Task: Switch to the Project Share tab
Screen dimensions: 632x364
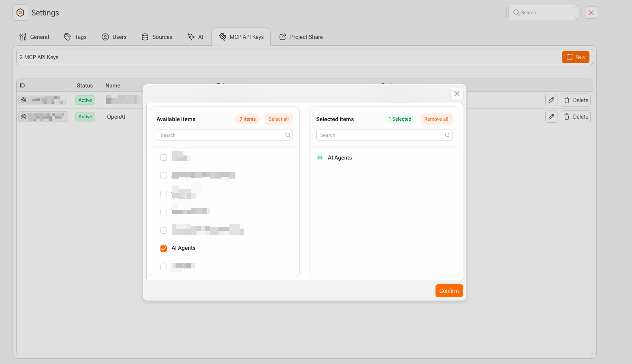Action: (301, 37)
